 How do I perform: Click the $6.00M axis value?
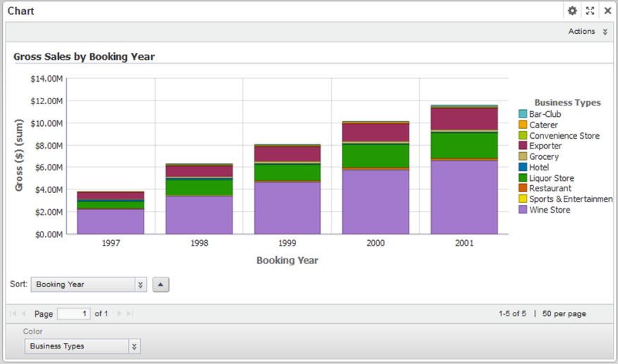tap(48, 168)
